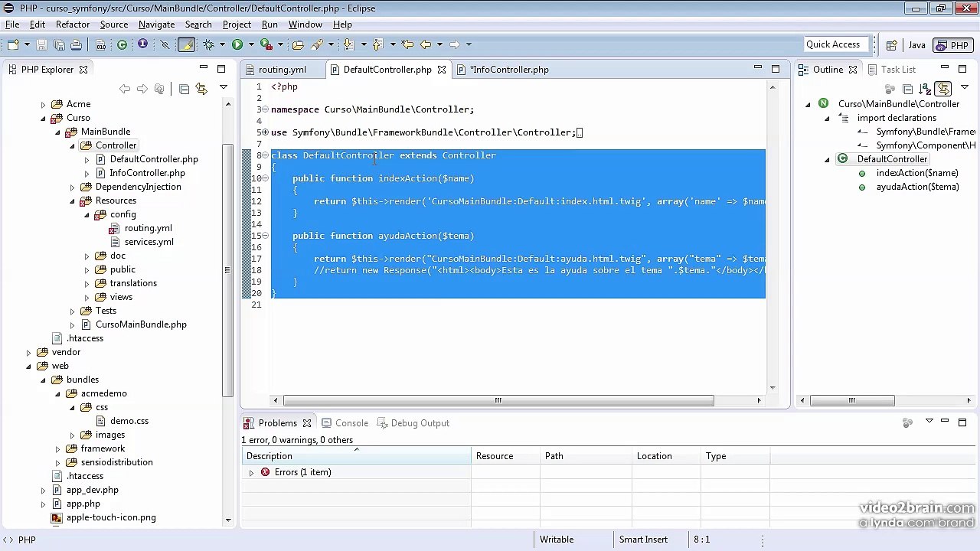Toggle Link with Editor in PHP Explorer
The height and width of the screenshot is (551, 980).
(x=201, y=89)
